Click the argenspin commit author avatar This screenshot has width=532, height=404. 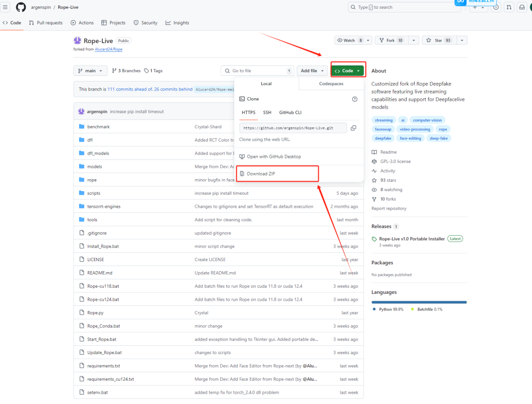coord(82,112)
